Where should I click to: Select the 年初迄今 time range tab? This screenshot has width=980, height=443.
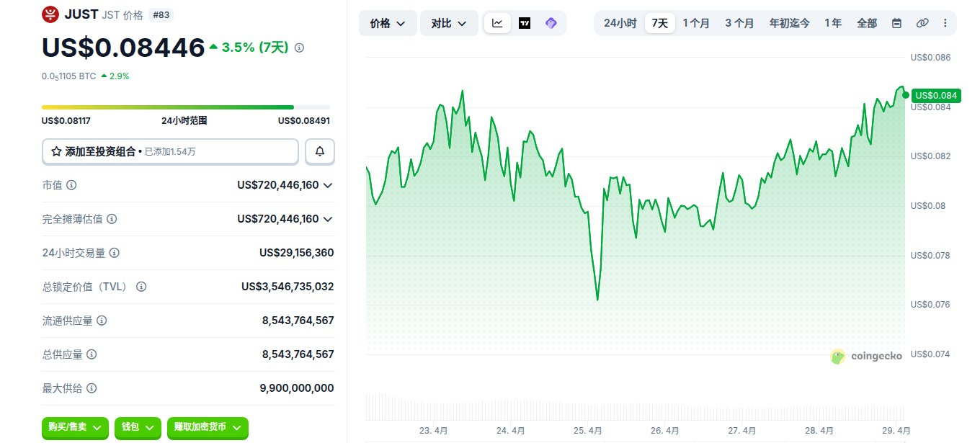(x=789, y=23)
